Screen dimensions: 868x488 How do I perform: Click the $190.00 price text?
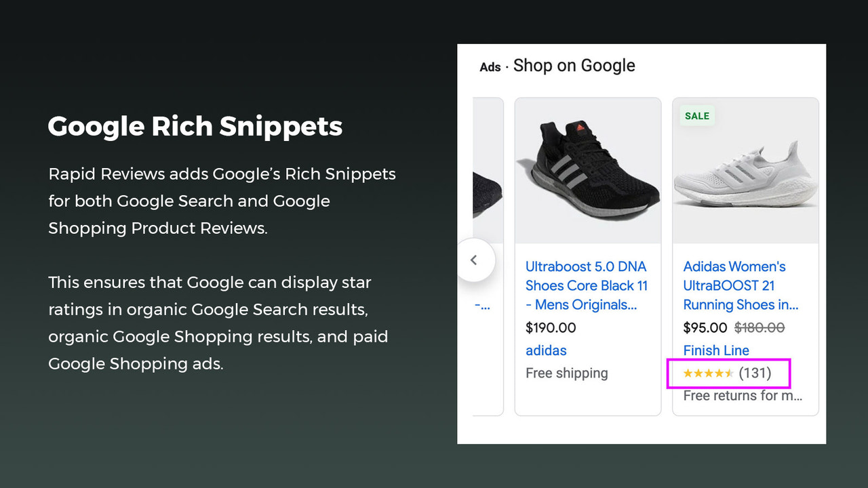click(551, 327)
